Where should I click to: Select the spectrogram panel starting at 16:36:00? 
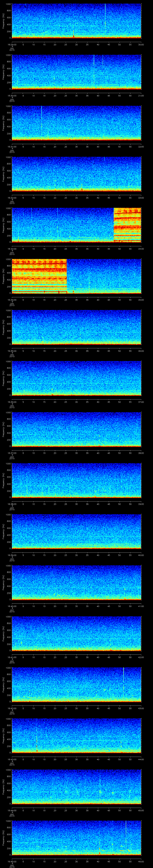pyautogui.click(x=76, y=378)
